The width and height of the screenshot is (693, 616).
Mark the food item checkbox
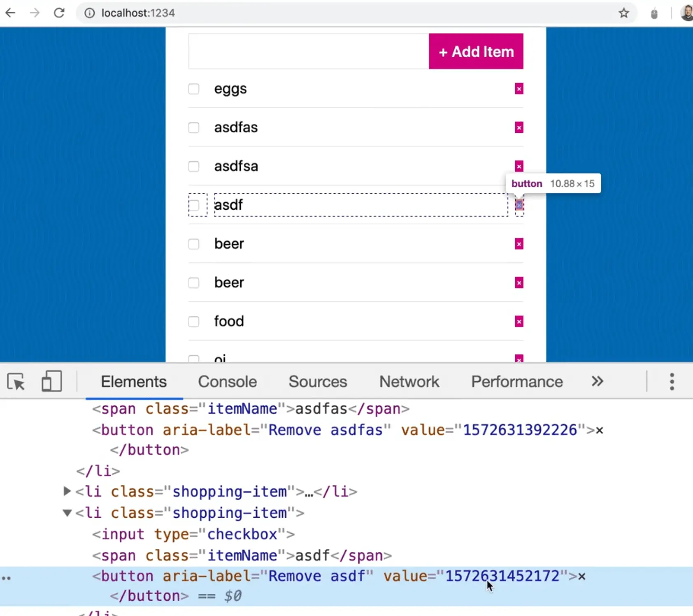(194, 322)
